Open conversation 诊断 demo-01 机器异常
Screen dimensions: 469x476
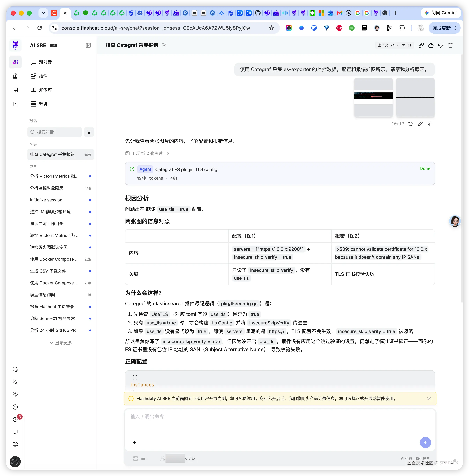60,319
